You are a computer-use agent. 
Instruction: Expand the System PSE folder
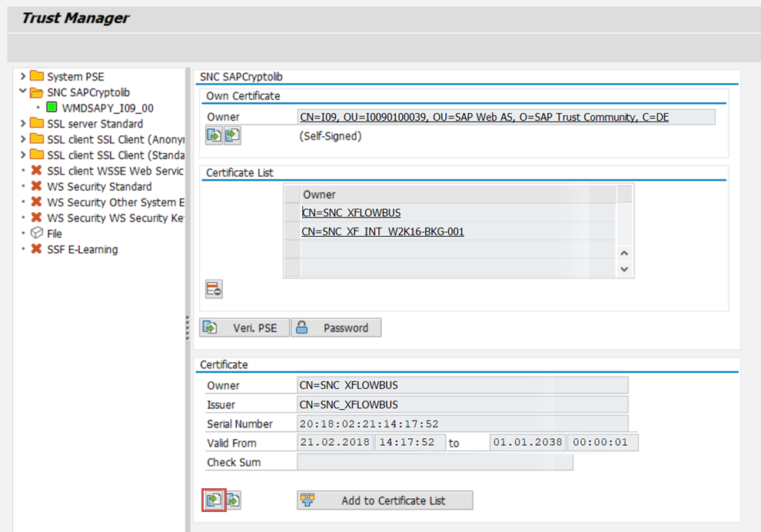click(23, 76)
